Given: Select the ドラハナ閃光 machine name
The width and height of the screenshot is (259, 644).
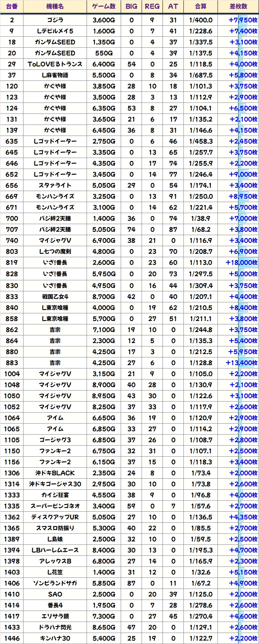Looking at the screenshot, I should (x=55, y=627).
